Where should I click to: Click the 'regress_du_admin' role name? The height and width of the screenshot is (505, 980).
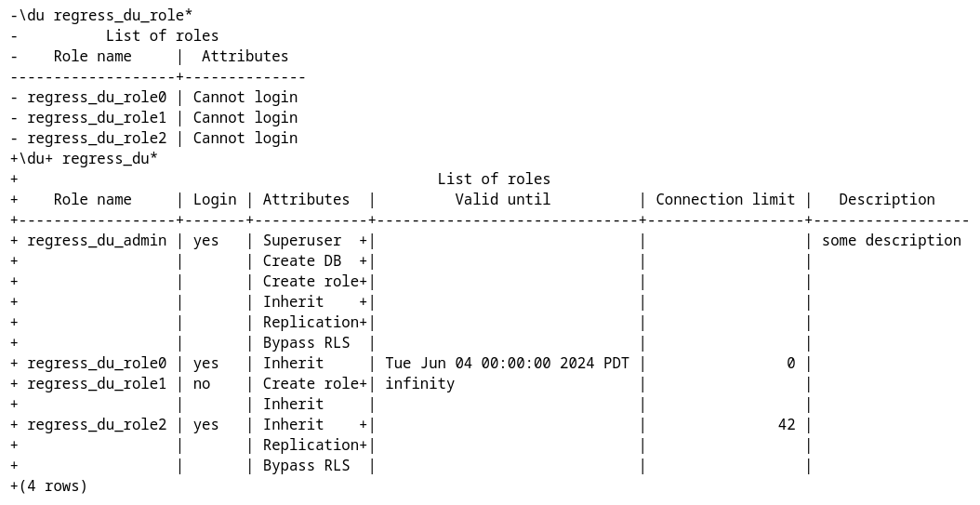click(x=97, y=240)
